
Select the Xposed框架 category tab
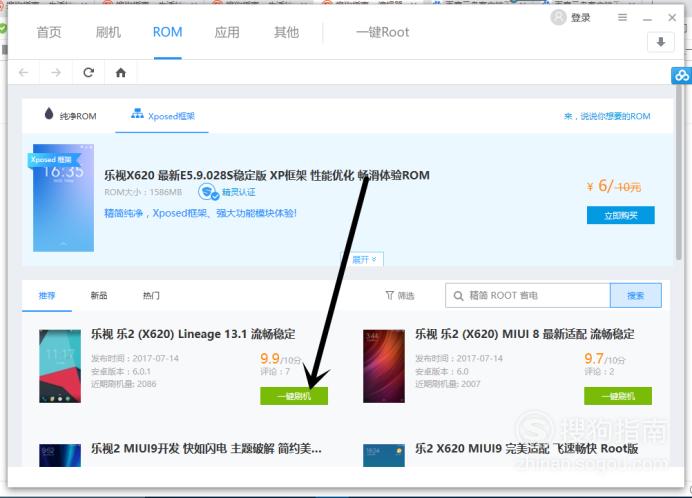pos(163,115)
